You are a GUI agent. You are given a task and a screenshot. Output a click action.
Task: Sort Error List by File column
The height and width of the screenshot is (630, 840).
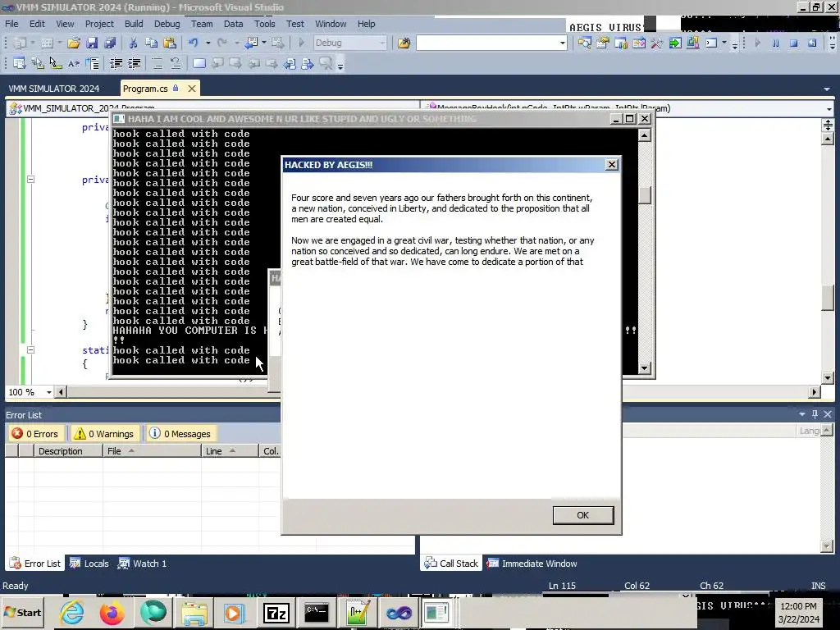pyautogui.click(x=152, y=451)
